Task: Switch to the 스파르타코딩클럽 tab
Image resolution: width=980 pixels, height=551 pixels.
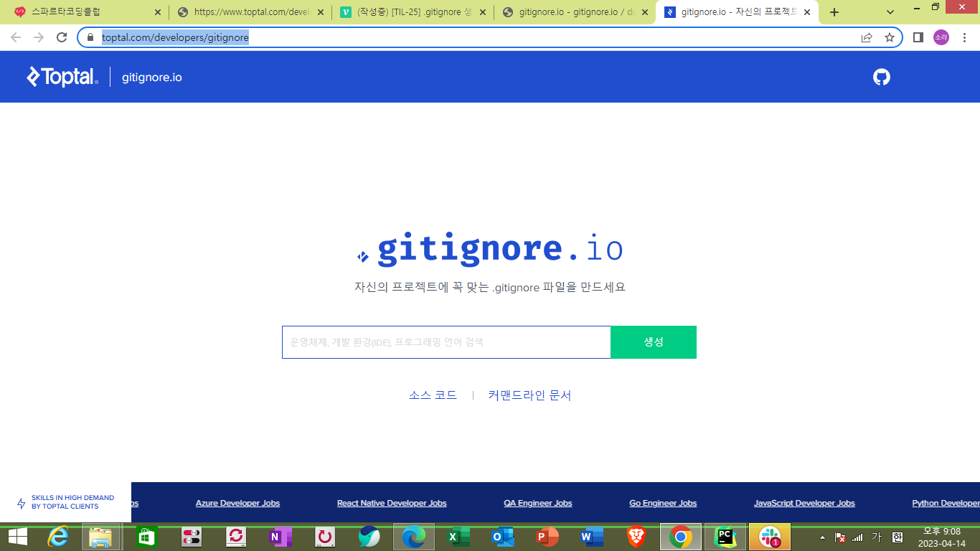Action: (x=79, y=12)
